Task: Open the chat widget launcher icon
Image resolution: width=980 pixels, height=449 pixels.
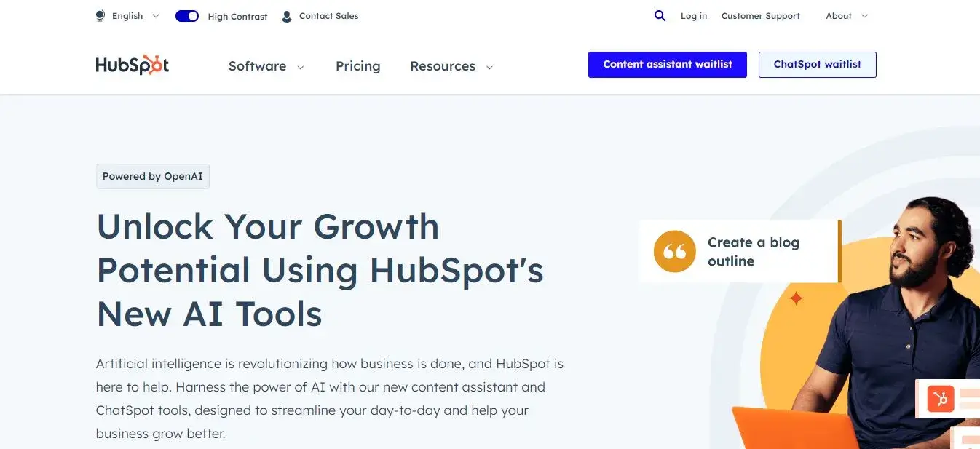Action: click(941, 399)
